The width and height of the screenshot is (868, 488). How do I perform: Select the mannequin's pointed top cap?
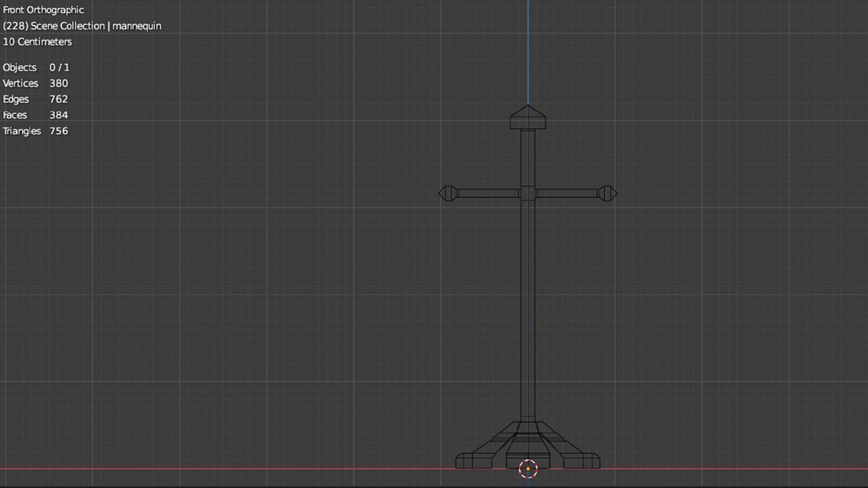point(528,117)
